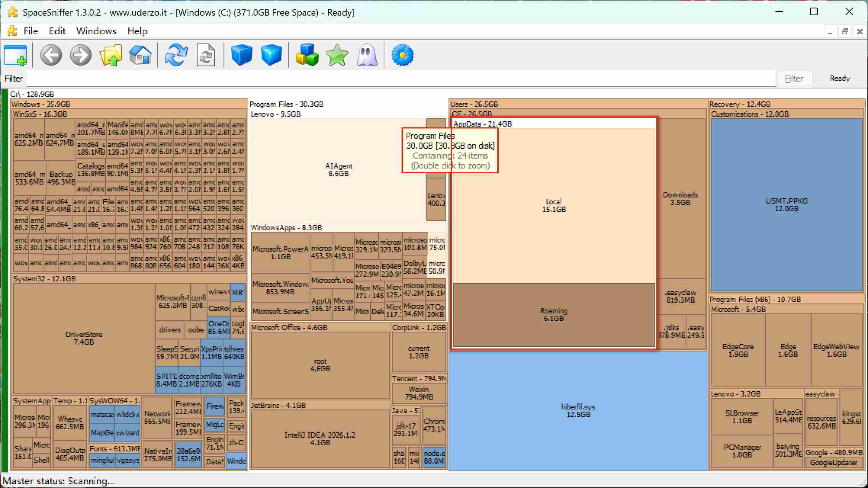868x488 pixels.
Task: Click the less detail blue cube icon
Action: click(x=241, y=55)
